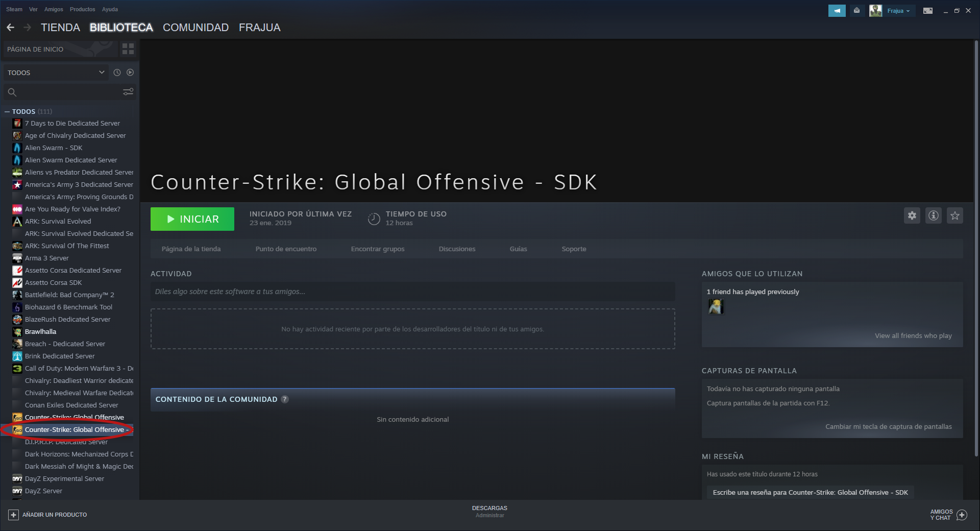
Task: Open DESCARGAS Administrar
Action: (489, 512)
